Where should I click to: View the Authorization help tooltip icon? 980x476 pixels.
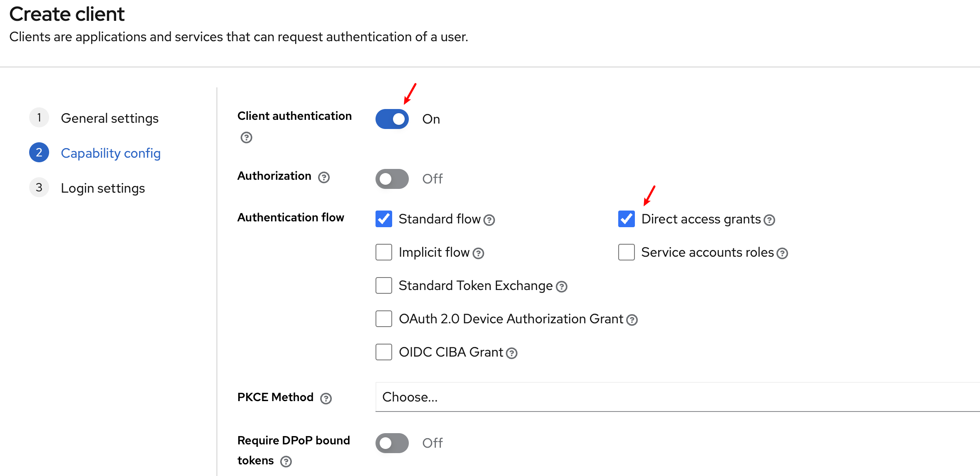point(323,177)
